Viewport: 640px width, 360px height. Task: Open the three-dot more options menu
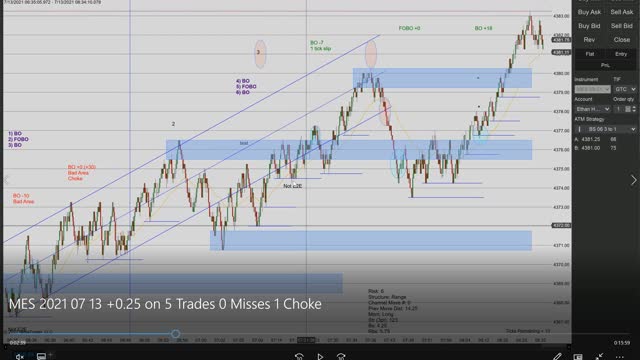(620, 357)
